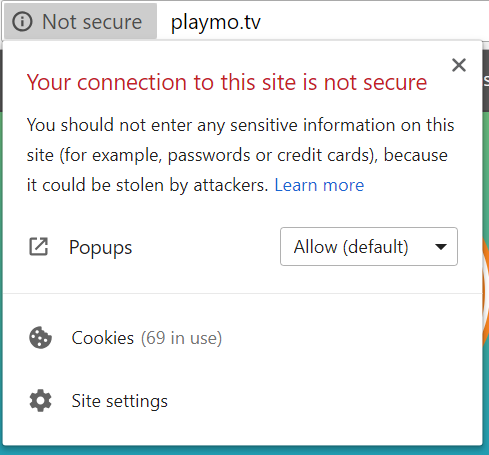The width and height of the screenshot is (489, 455).
Task: Click the black dropdown triangle for Popups
Action: (441, 247)
